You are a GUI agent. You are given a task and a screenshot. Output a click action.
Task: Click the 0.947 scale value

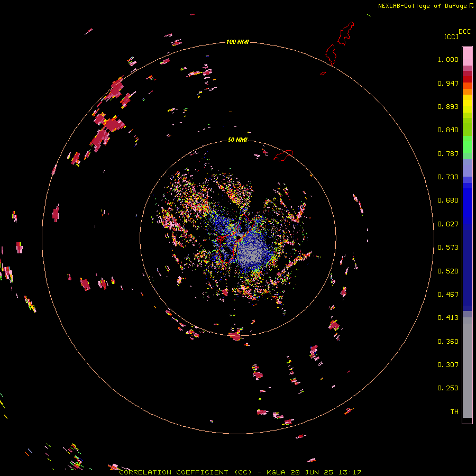448,83
